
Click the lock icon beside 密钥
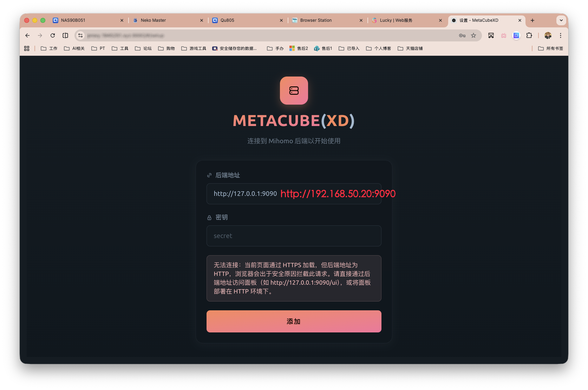pyautogui.click(x=209, y=217)
